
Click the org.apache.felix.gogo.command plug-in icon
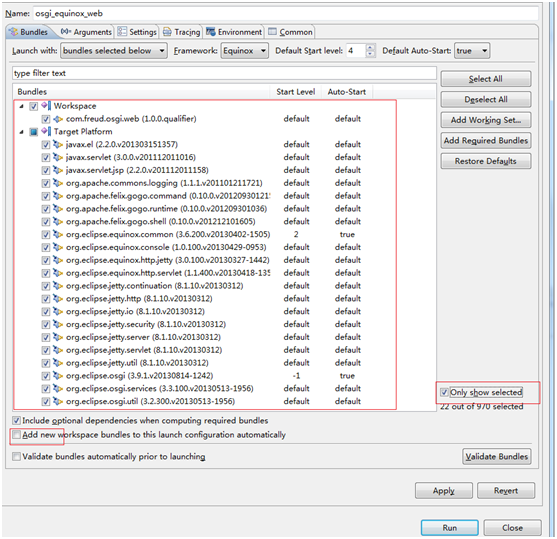[58, 196]
